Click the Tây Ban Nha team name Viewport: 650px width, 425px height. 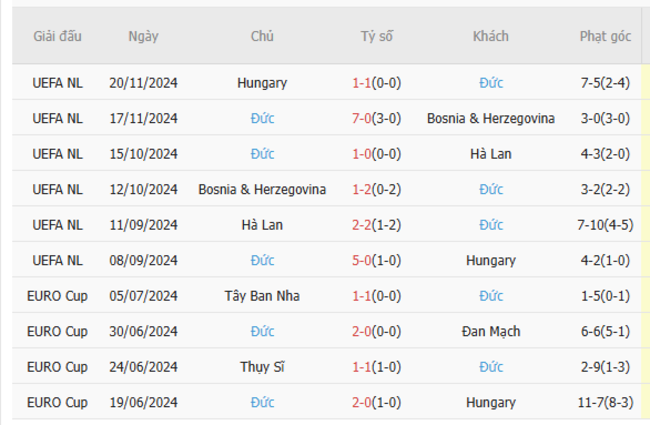(263, 296)
